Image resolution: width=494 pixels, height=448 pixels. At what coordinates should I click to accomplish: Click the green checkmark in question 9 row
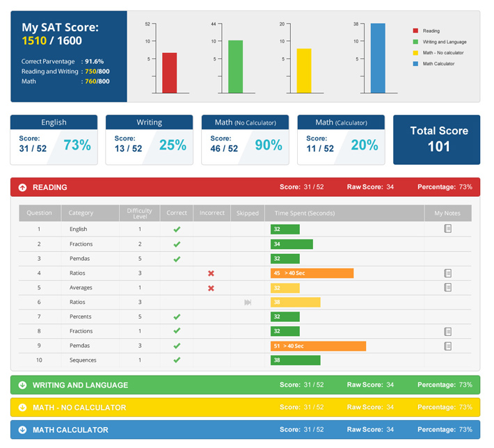coord(177,346)
